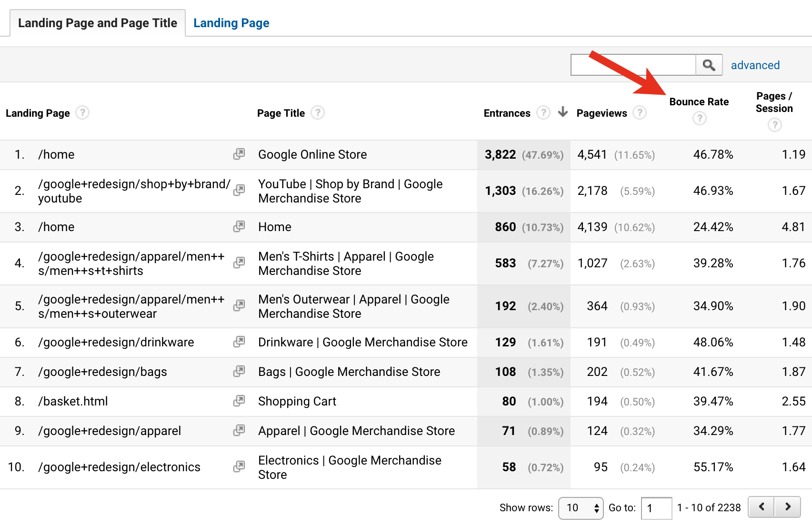
Task: Open the advanced search options
Action: [755, 65]
